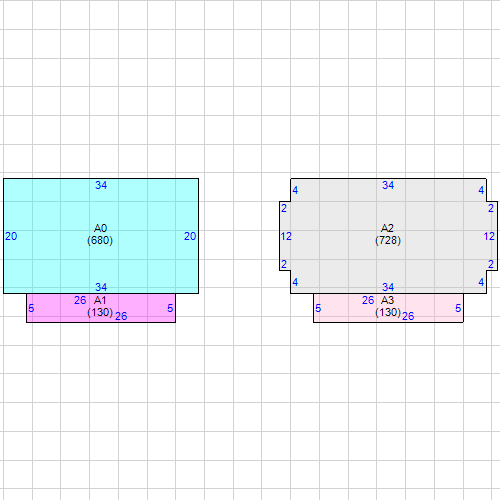Click the right 5 dimension of A3
500x500 pixels.
click(458, 308)
